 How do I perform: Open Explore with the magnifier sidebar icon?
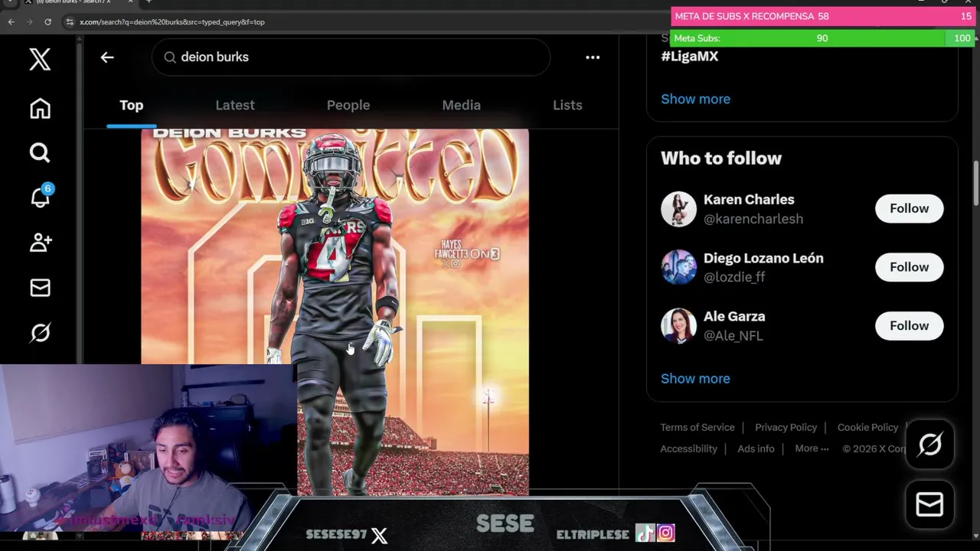(40, 153)
